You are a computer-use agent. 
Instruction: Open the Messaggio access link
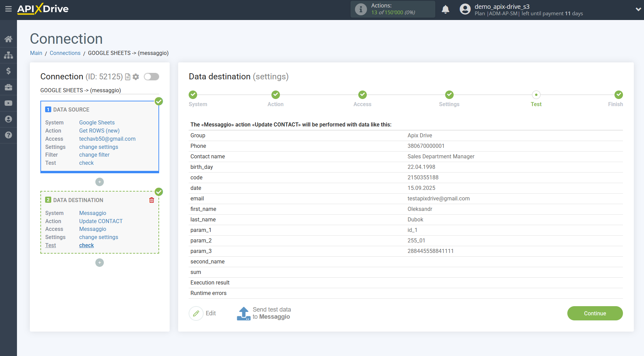pyautogui.click(x=93, y=229)
